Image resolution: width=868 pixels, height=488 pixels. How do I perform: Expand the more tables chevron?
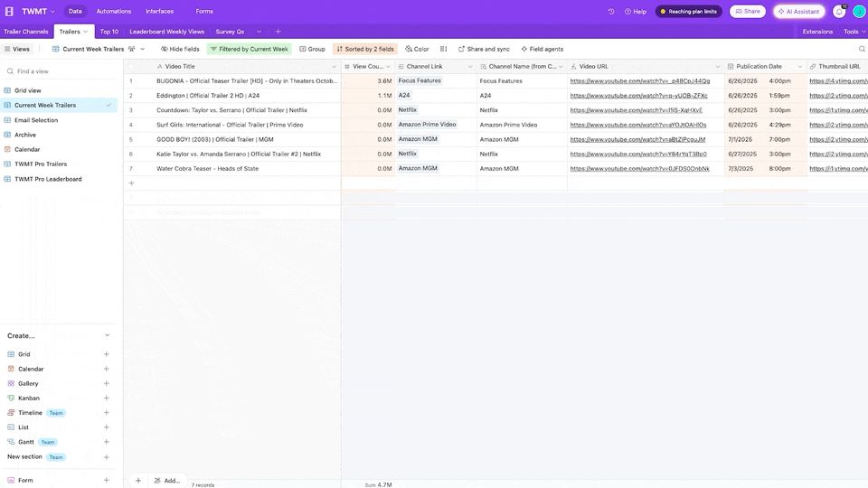[259, 32]
